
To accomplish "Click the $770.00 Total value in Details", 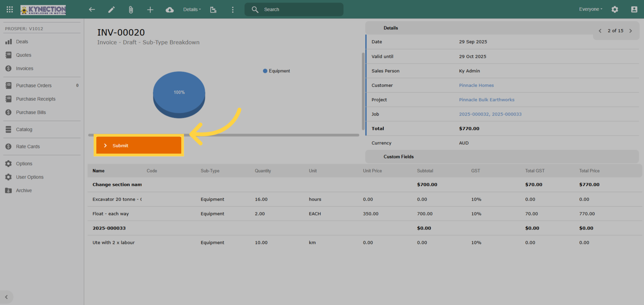I will click(469, 129).
